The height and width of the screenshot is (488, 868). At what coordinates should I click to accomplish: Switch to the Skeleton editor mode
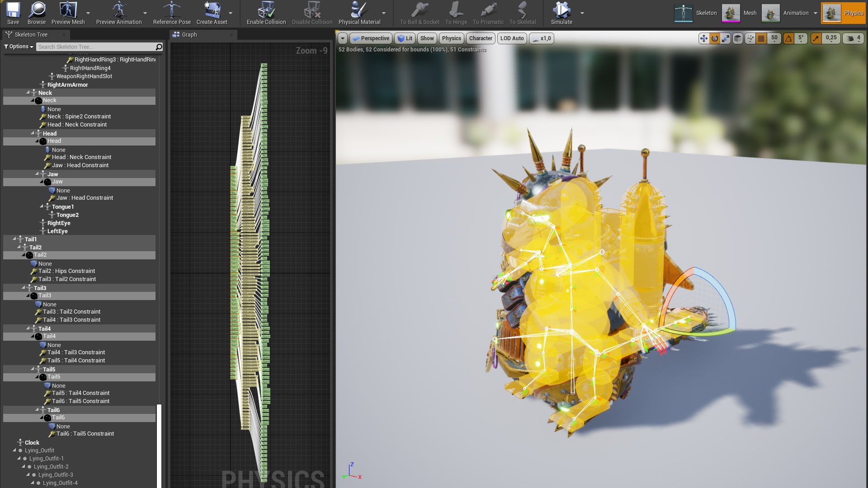point(695,13)
